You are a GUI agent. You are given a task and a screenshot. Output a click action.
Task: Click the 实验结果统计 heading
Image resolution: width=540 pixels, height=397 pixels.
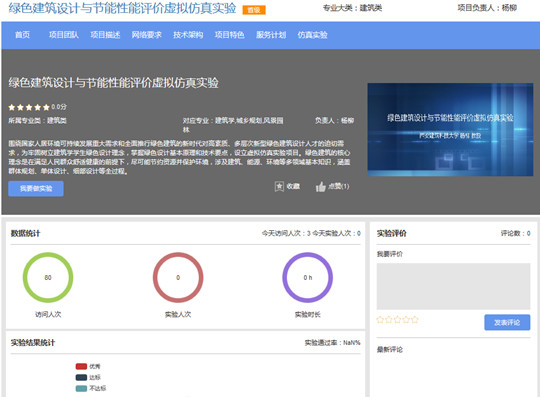coord(33,343)
